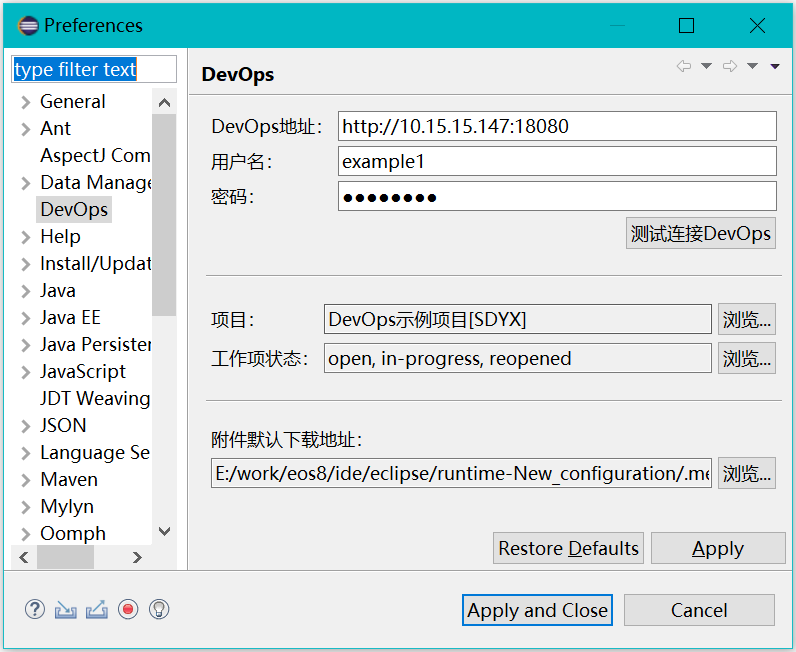
Task: Click the help question mark icon
Action: click(35, 609)
